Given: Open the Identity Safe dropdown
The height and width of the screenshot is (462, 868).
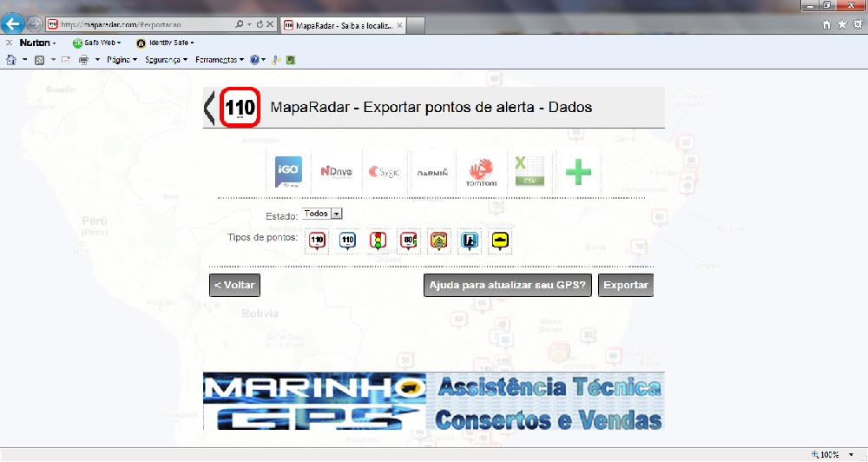Looking at the screenshot, I should point(165,43).
